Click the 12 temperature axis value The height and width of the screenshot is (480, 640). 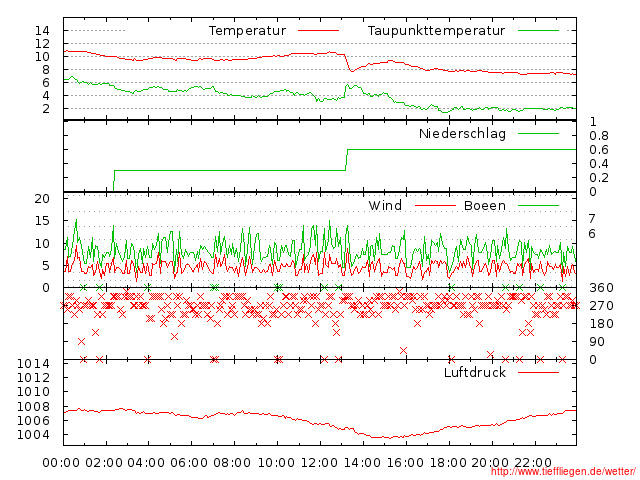42,44
